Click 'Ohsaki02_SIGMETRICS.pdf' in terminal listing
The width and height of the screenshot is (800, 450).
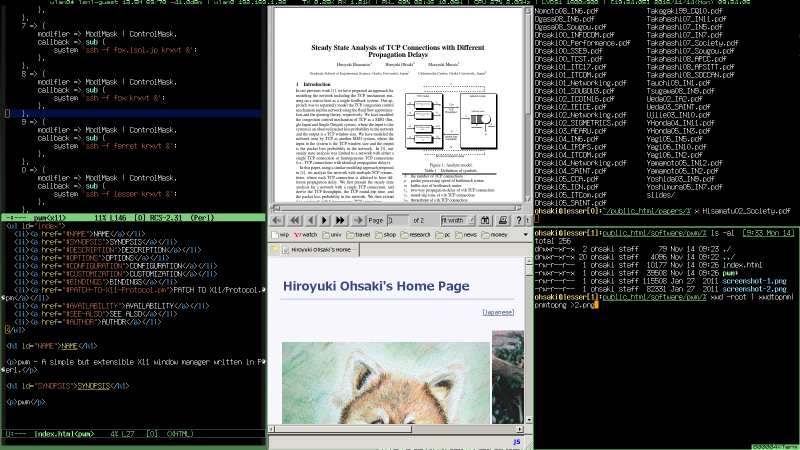point(581,123)
